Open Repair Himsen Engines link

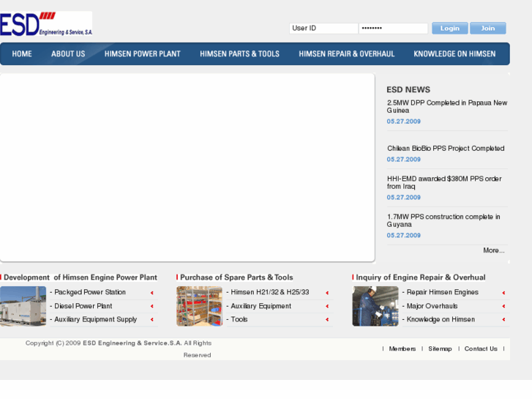coord(443,292)
